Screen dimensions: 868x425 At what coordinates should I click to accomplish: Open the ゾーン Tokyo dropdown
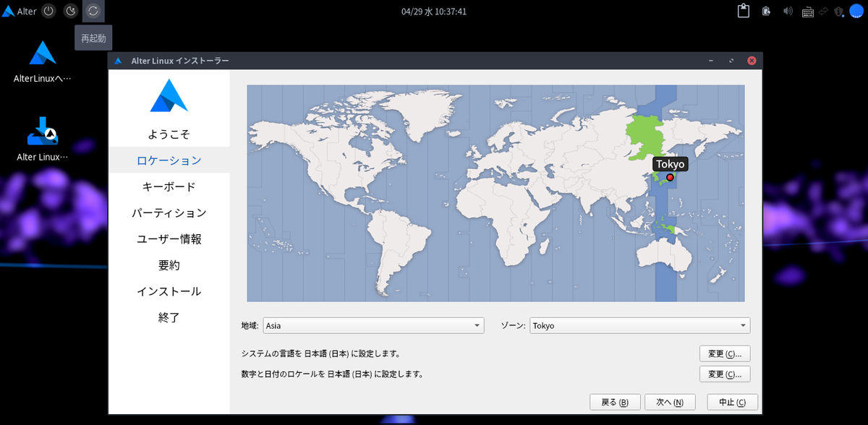[x=639, y=326]
